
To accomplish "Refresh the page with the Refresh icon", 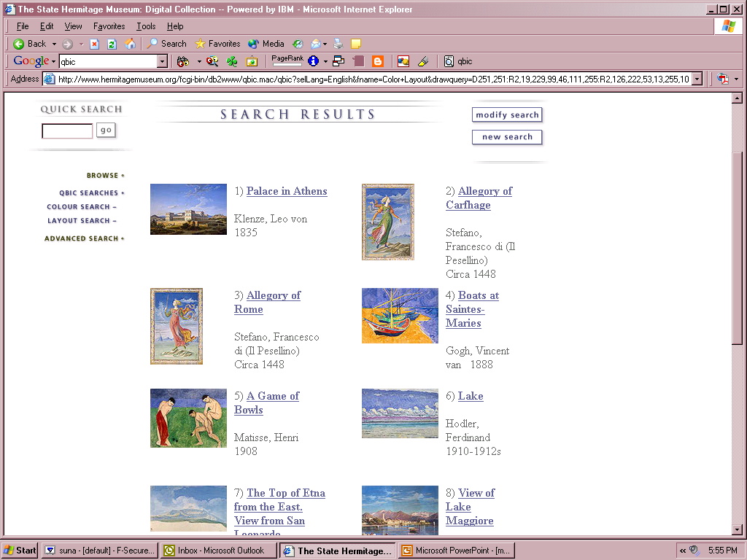I will 112,44.
